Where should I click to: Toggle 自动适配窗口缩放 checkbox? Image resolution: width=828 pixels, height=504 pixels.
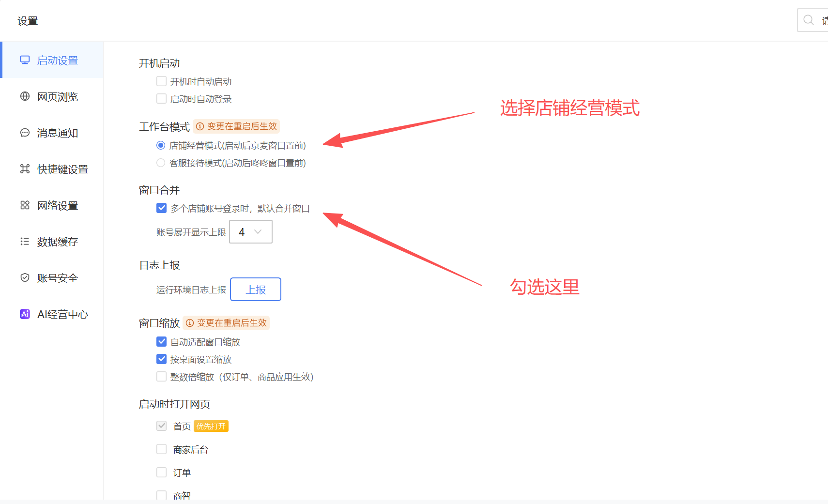click(x=162, y=342)
